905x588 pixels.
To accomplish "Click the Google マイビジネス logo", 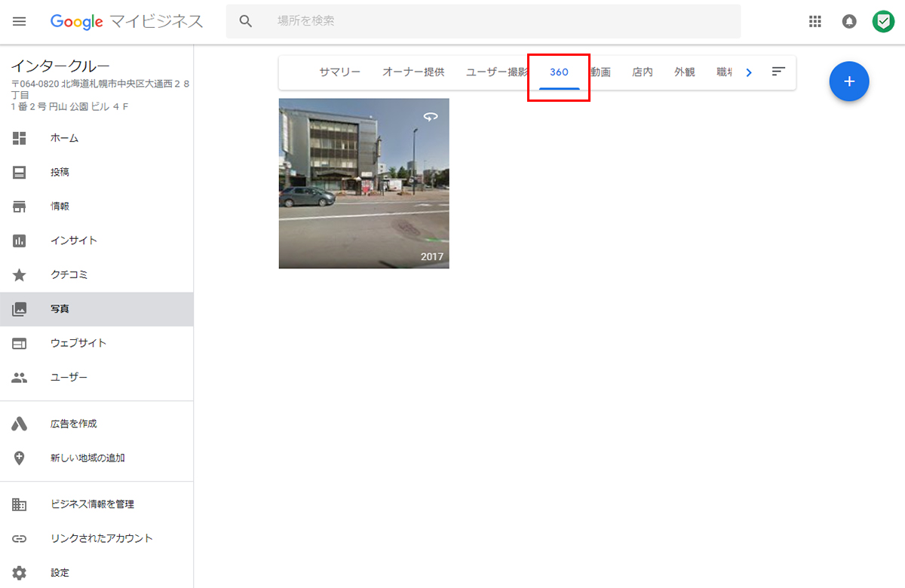I will [127, 21].
